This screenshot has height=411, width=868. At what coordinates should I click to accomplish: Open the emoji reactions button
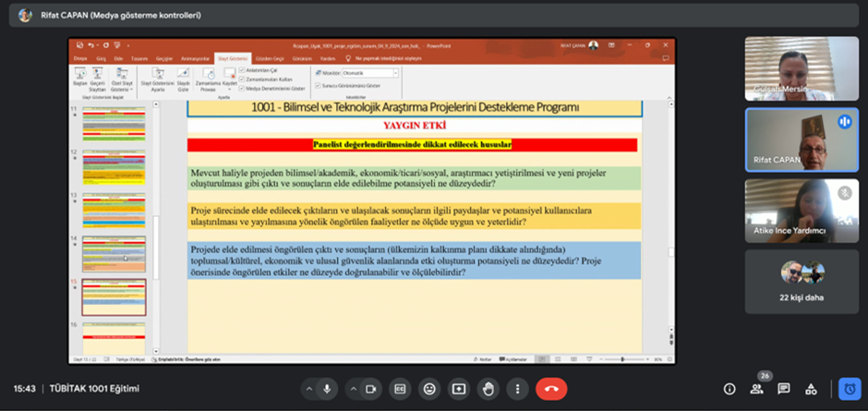[429, 389]
